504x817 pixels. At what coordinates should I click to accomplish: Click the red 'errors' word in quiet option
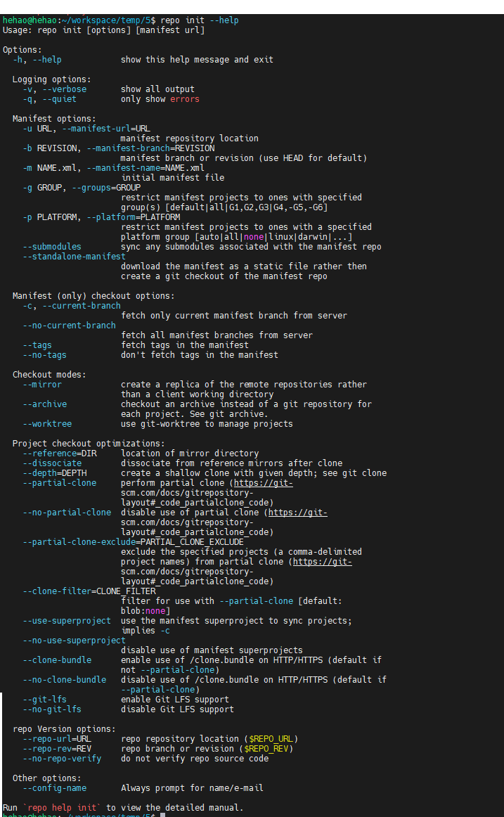pos(184,99)
